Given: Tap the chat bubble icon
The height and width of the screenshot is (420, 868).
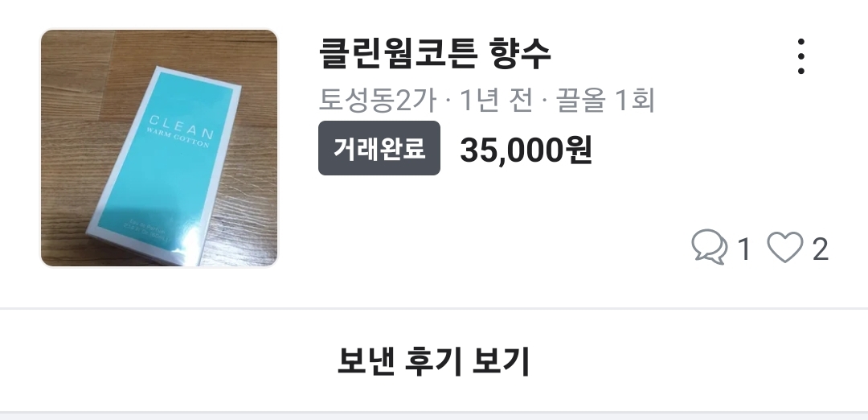Looking at the screenshot, I should (x=710, y=246).
